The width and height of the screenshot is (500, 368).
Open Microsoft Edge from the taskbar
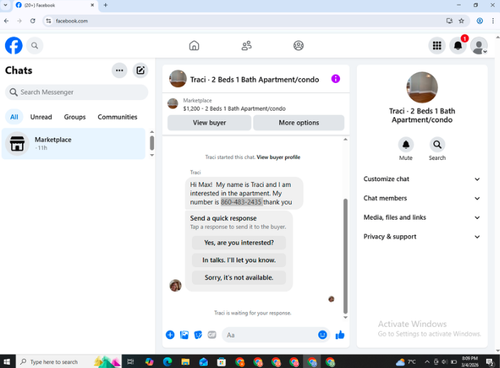pyautogui.click(x=168, y=362)
